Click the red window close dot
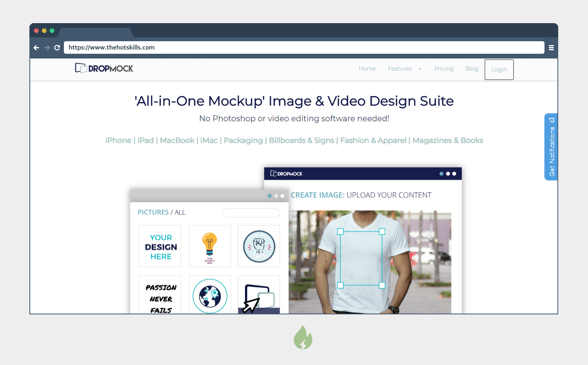This screenshot has width=588, height=365. pos(36,31)
